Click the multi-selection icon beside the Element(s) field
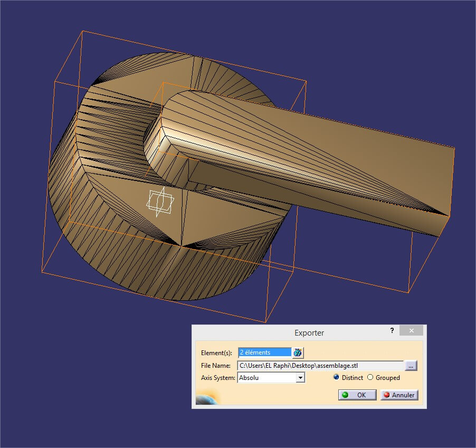Screen dimensions: 476x448 pyautogui.click(x=297, y=352)
